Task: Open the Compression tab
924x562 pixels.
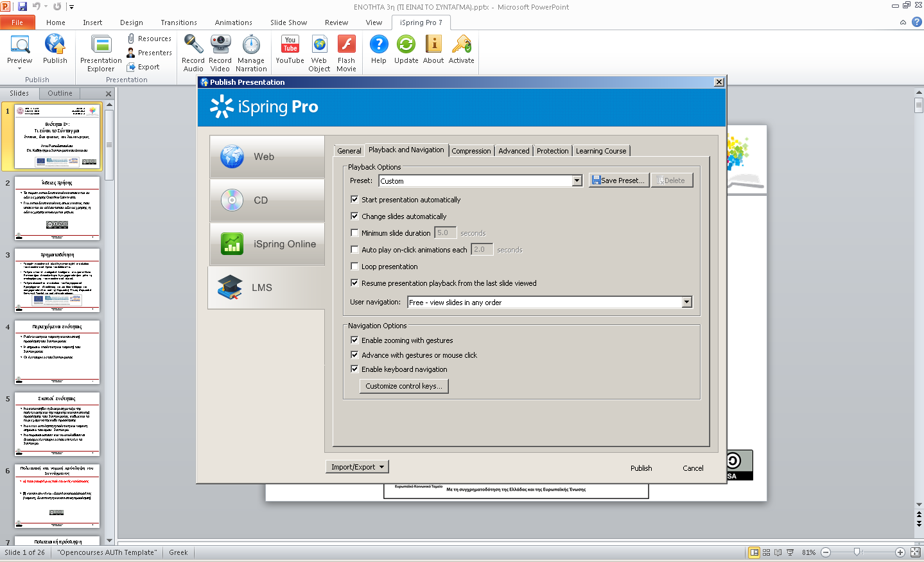Action: [471, 151]
